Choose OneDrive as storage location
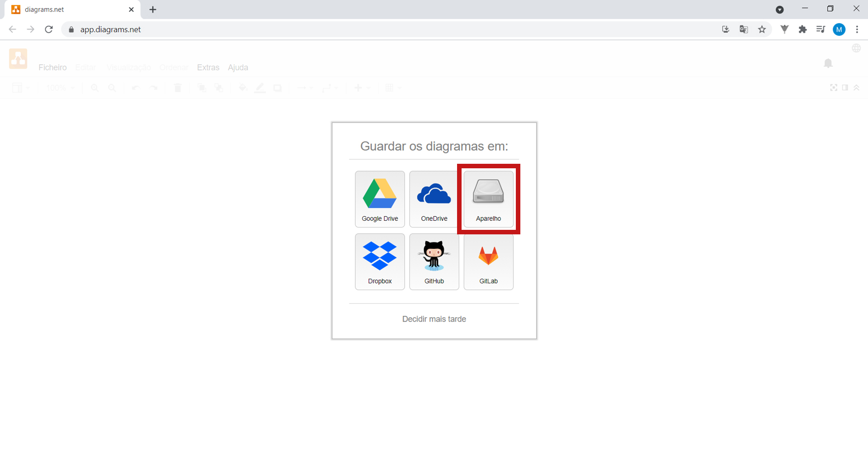This screenshot has height=466, width=868. pyautogui.click(x=434, y=199)
